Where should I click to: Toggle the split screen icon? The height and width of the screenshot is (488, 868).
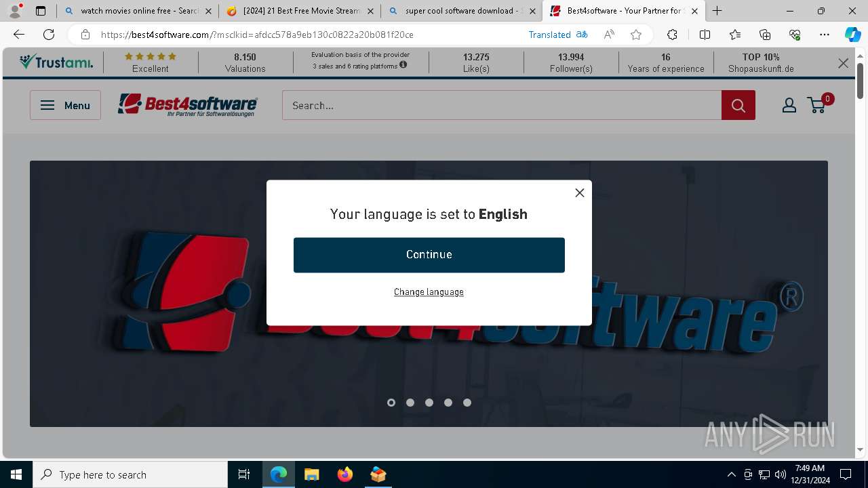(705, 35)
